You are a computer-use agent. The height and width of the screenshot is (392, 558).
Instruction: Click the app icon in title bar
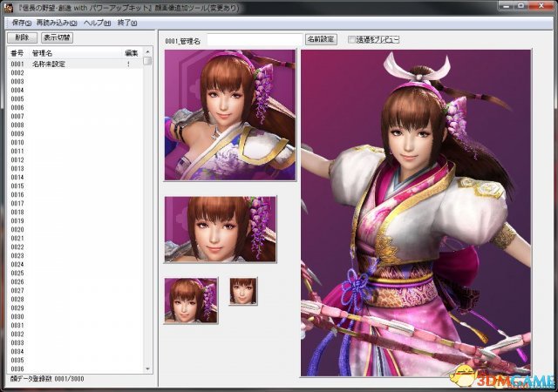(x=8, y=8)
